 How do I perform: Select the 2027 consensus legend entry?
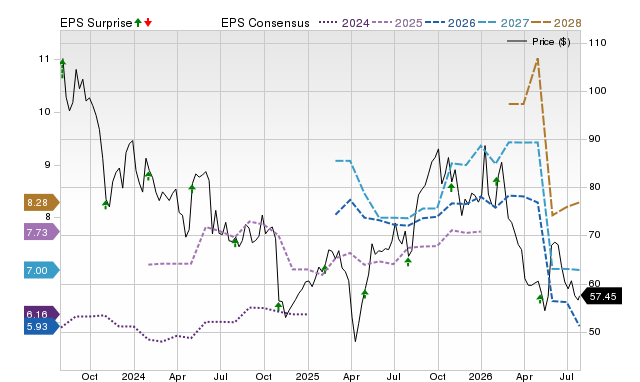[503, 23]
